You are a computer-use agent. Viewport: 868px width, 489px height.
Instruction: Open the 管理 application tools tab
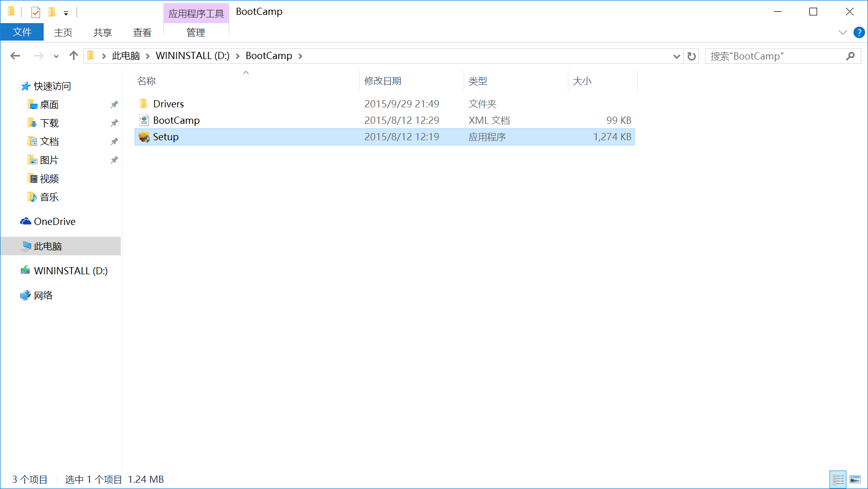click(x=196, y=33)
